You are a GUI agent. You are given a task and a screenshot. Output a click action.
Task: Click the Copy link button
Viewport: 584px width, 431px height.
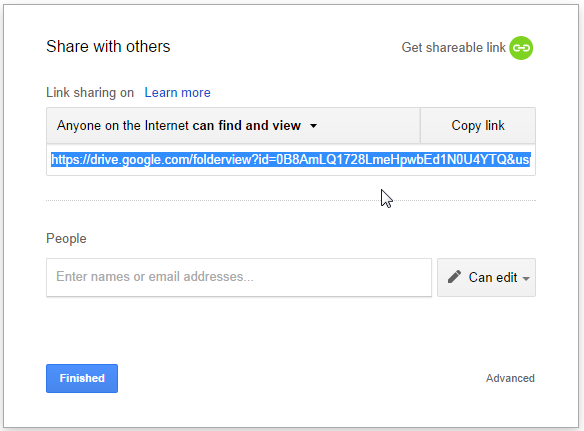[x=478, y=126]
